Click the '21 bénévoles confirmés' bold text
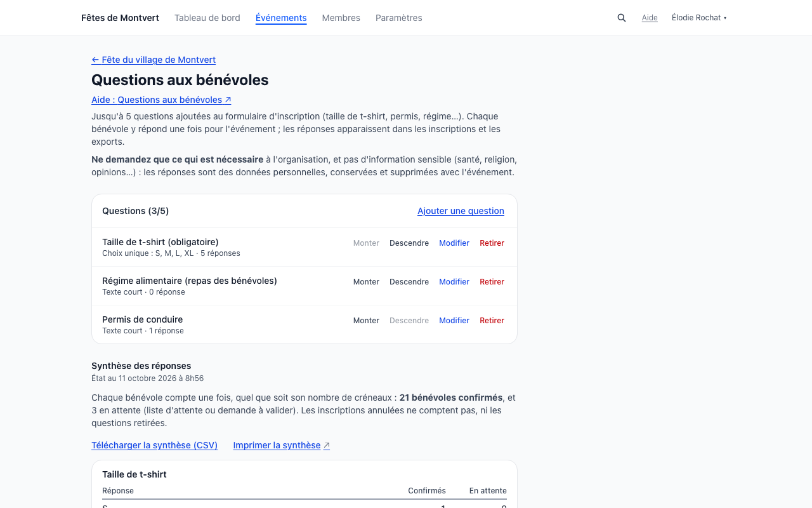Viewport: 812px width, 508px height. (x=451, y=398)
